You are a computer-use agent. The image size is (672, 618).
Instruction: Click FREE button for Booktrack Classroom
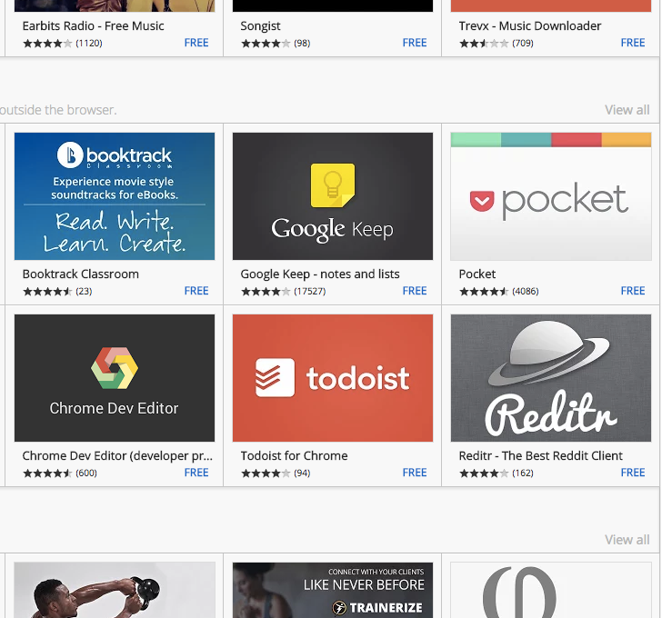196,291
